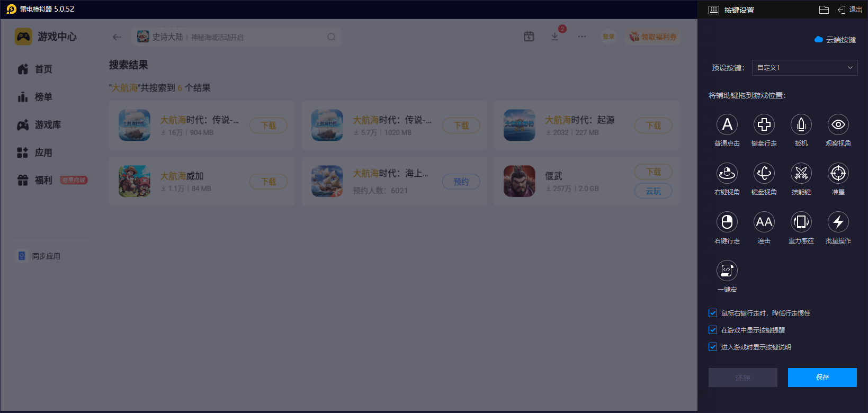Click 预约 for 大航海时代：海上
The height and width of the screenshot is (413, 868).
coord(461,182)
